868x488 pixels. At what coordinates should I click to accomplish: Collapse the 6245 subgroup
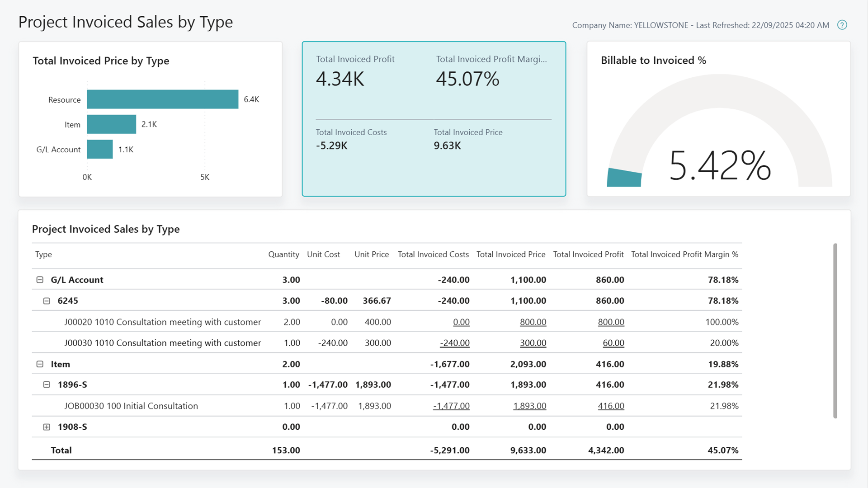pyautogui.click(x=47, y=300)
